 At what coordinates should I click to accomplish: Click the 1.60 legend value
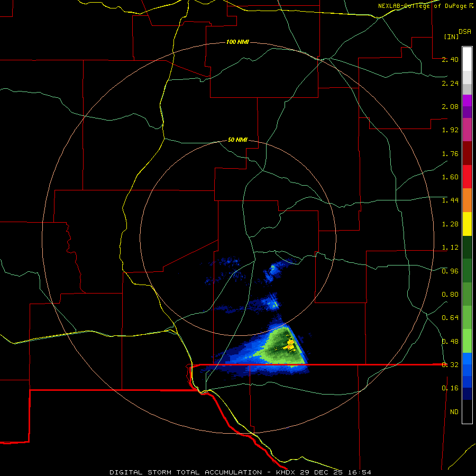point(450,177)
